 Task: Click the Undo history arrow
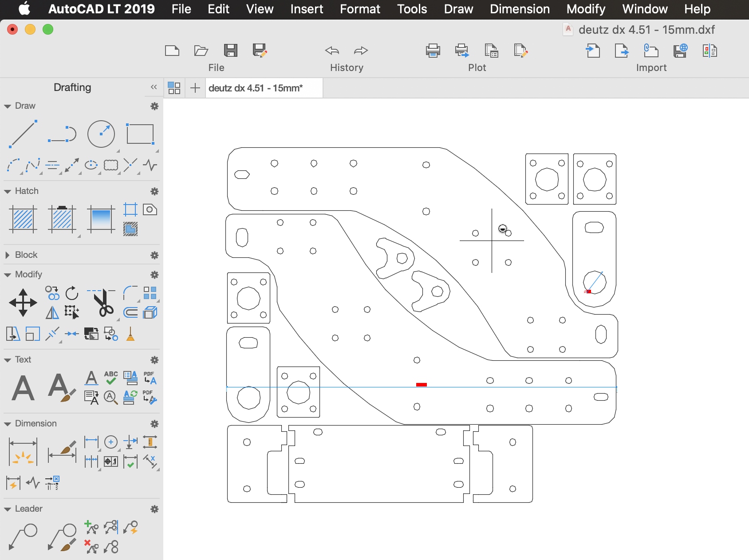point(332,51)
